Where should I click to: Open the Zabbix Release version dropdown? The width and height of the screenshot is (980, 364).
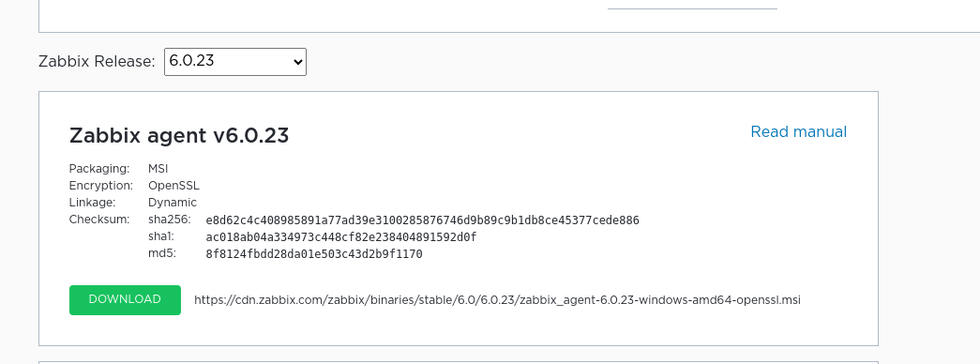(x=235, y=62)
